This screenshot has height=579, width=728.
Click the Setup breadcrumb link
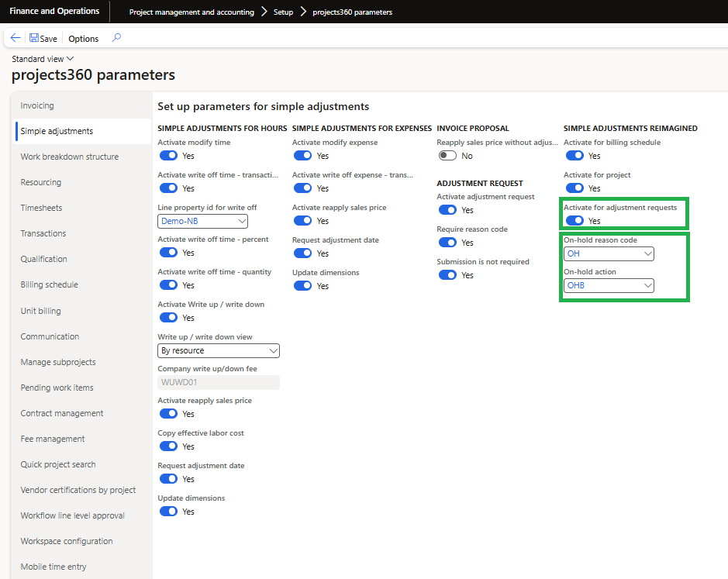[x=283, y=12]
